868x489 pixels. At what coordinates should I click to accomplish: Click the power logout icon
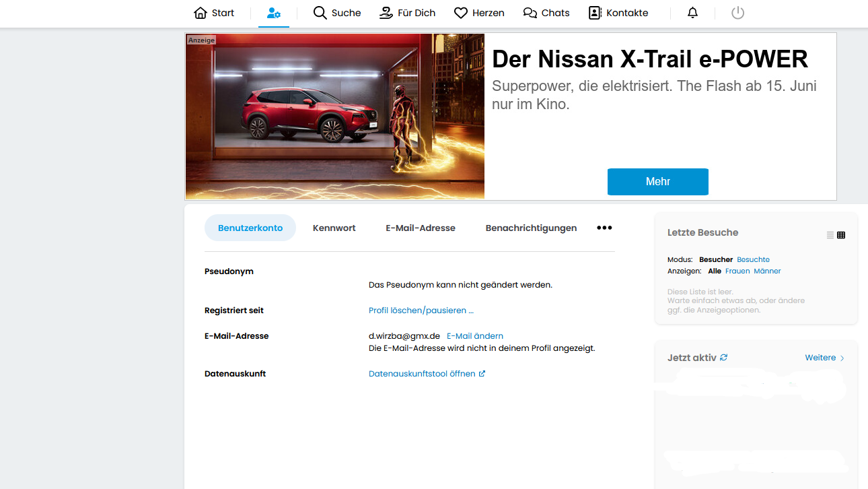(737, 12)
